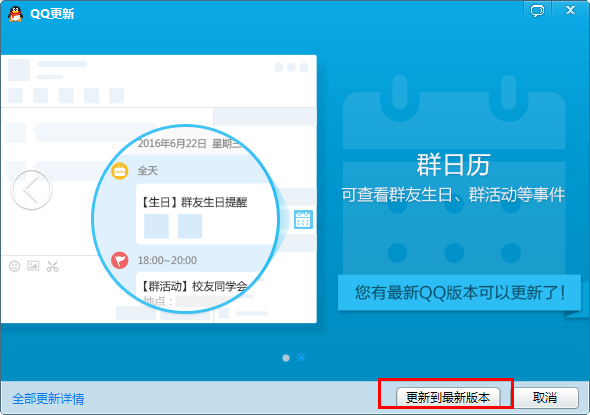Viewport: 590px width, 415px height.
Task: Click the birthday cake icon beside 全天
Action: tap(120, 171)
